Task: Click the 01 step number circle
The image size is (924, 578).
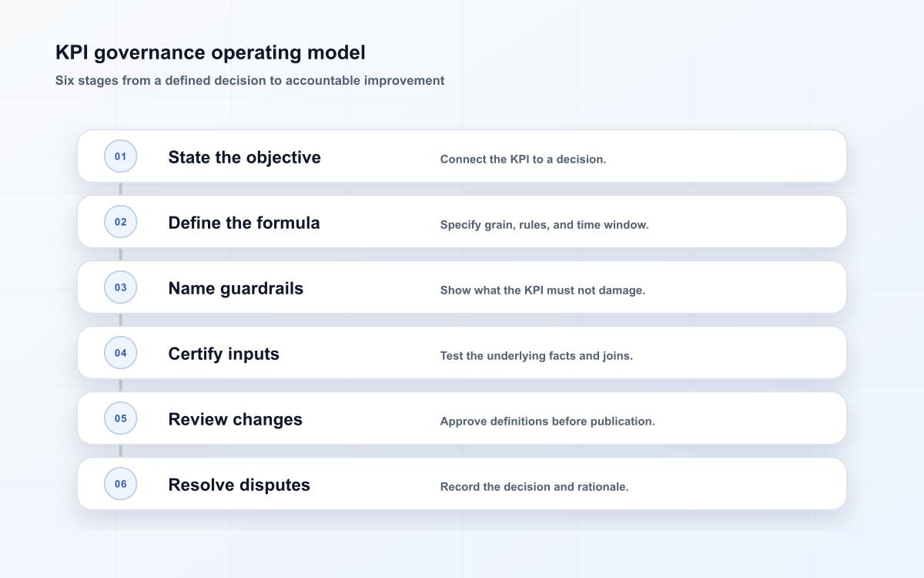Action: [120, 156]
